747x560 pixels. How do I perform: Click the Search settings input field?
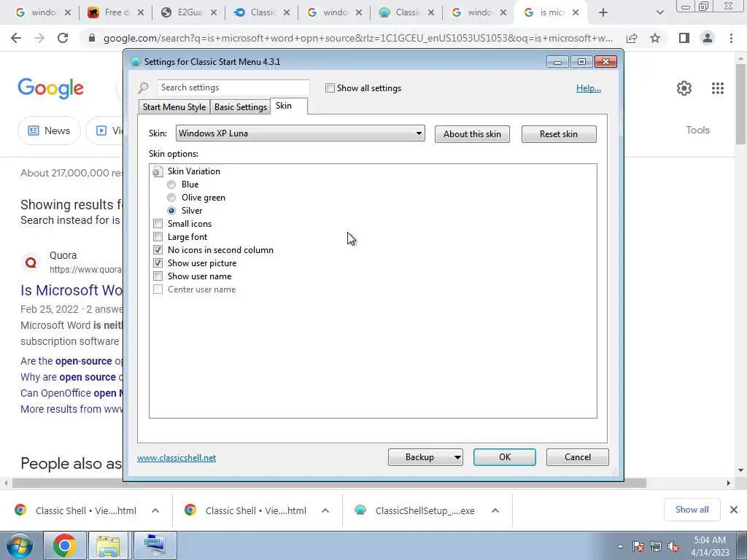233,87
